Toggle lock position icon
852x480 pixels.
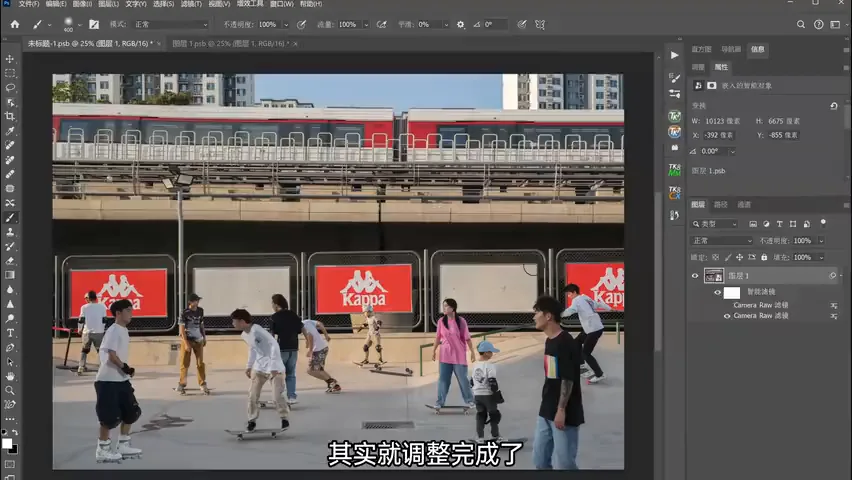[x=740, y=257]
